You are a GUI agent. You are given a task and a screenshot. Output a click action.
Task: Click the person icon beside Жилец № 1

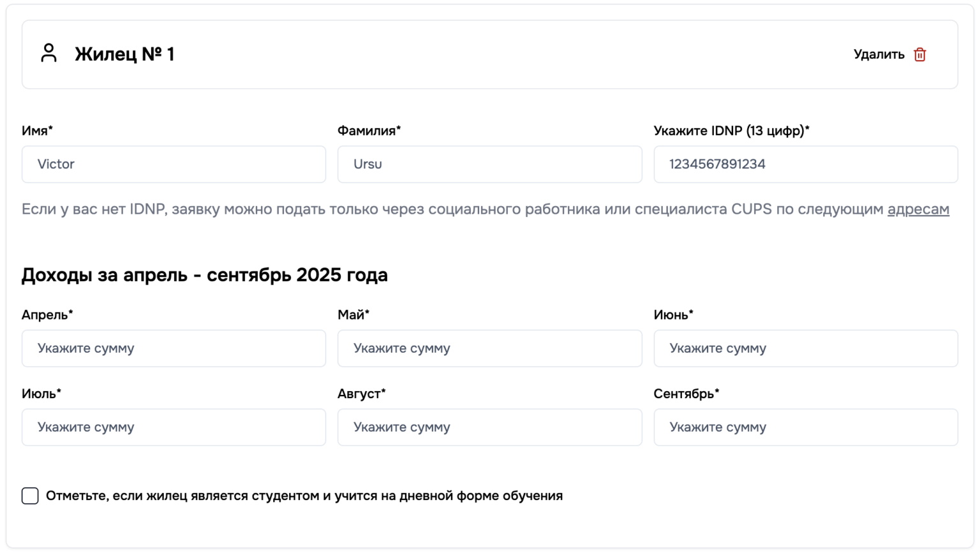point(48,53)
